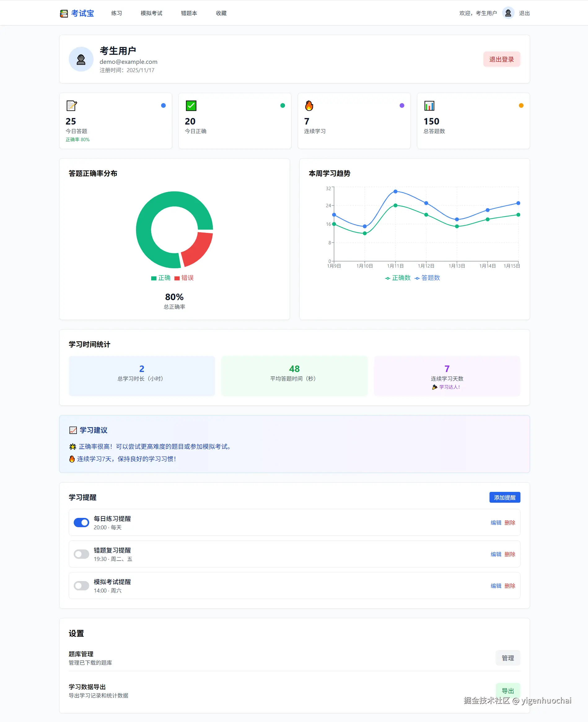Click the 平均答题时间 stat tile
The image size is (588, 722).
coord(294,376)
